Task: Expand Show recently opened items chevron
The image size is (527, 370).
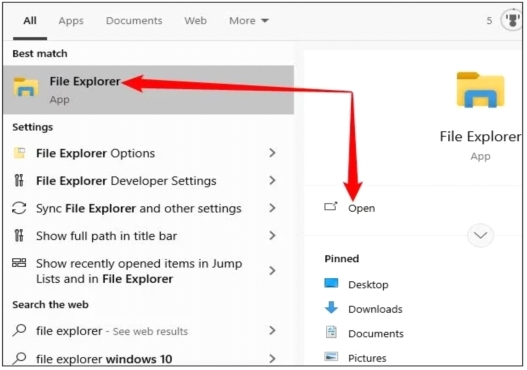Action: pyautogui.click(x=273, y=271)
